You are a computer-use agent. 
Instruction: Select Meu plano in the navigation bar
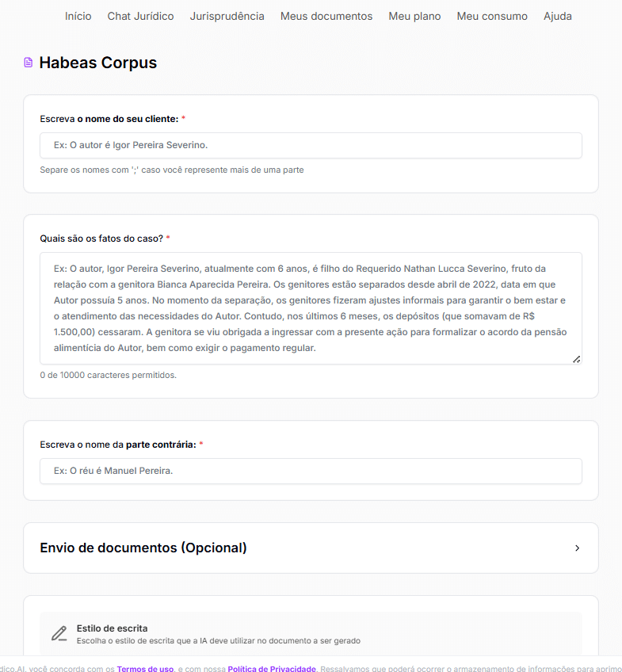(414, 16)
